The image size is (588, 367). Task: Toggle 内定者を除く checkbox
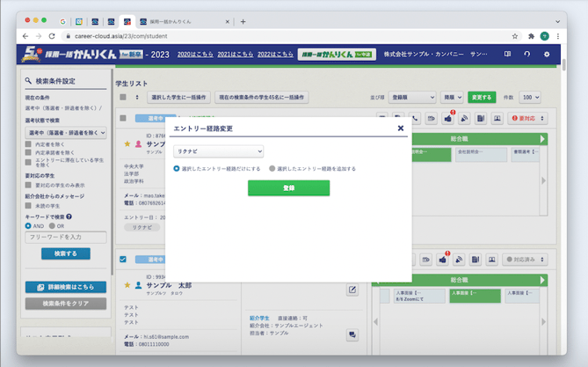tap(28, 143)
